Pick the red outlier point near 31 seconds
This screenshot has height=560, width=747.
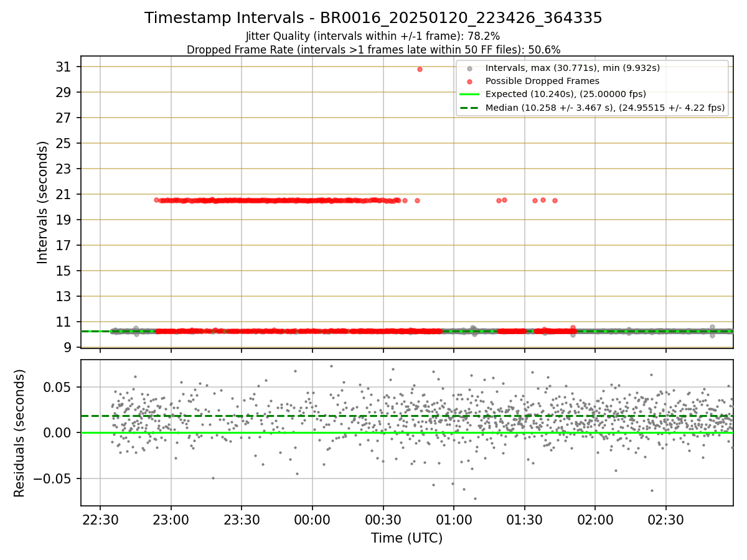pyautogui.click(x=420, y=69)
